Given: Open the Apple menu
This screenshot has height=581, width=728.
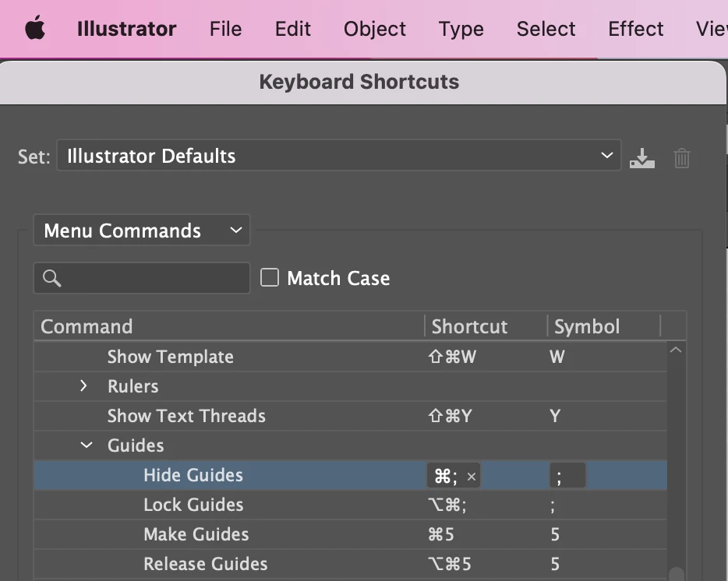Looking at the screenshot, I should [35, 28].
